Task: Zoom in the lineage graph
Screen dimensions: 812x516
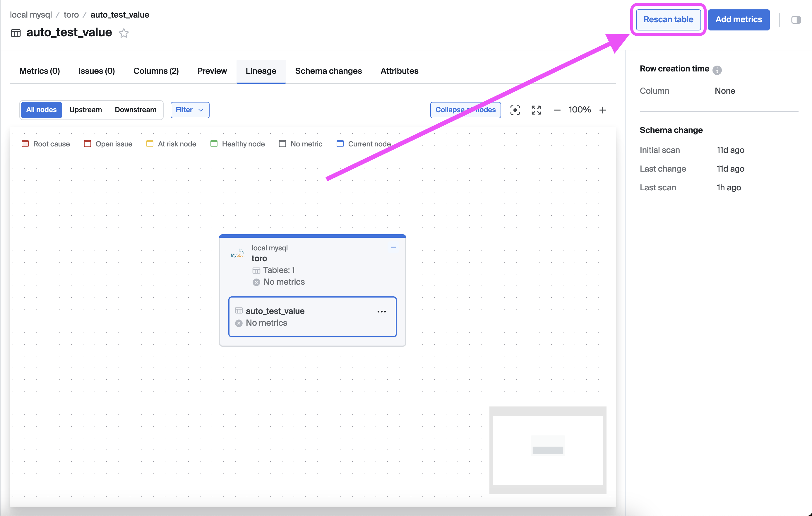Action: click(603, 110)
